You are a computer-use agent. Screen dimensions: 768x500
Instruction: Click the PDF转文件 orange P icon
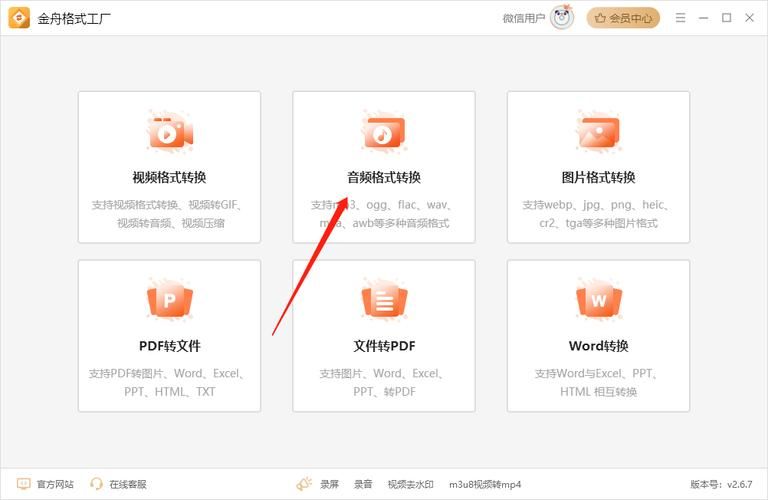(169, 300)
